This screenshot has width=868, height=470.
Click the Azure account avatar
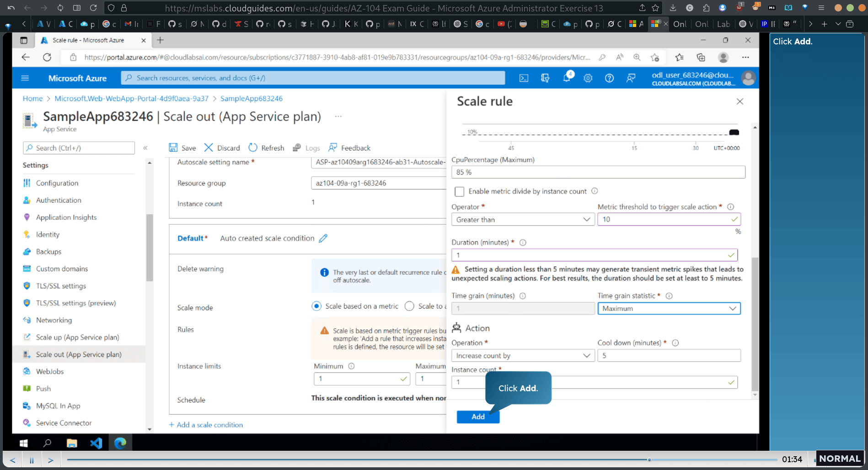coord(748,78)
